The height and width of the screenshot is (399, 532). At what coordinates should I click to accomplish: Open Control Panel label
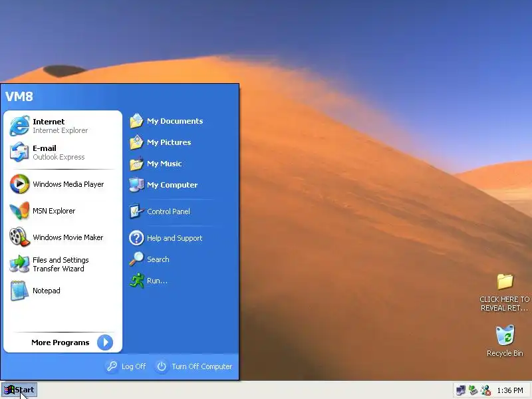tap(168, 211)
